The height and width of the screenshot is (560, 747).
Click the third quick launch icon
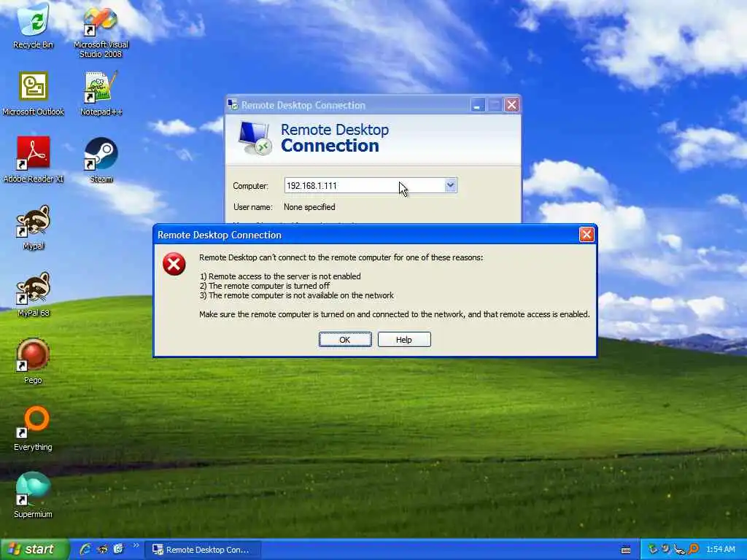[118, 549]
